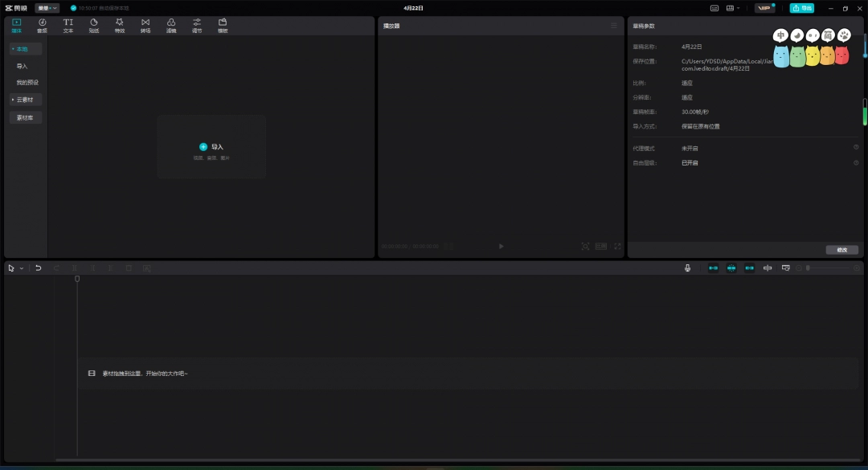The height and width of the screenshot is (470, 868).
Task: Select the 滤镜 (Filters) icon
Action: 171,25
